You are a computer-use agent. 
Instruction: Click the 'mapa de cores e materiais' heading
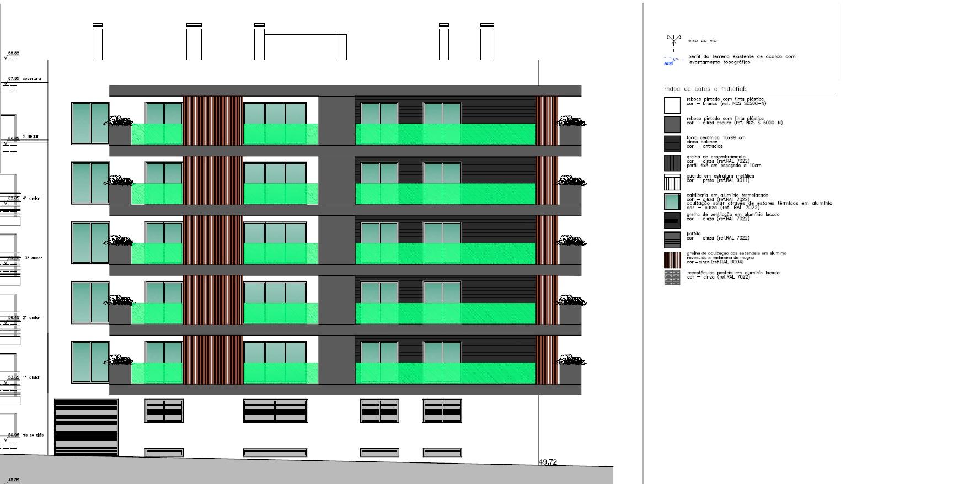click(705, 89)
